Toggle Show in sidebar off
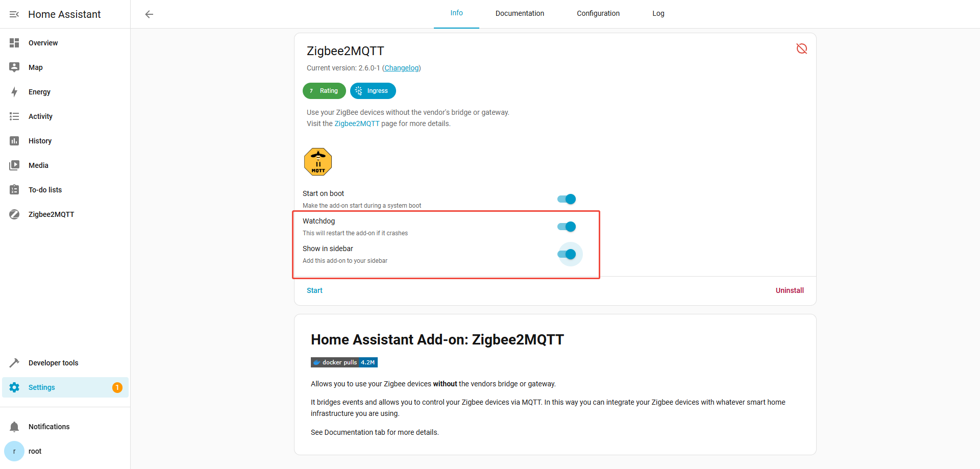The height and width of the screenshot is (469, 980). [x=567, y=254]
